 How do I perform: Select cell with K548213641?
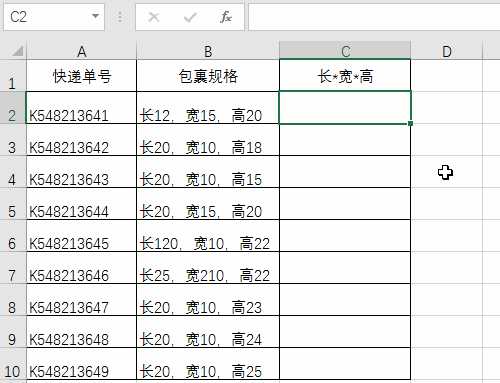pos(82,108)
